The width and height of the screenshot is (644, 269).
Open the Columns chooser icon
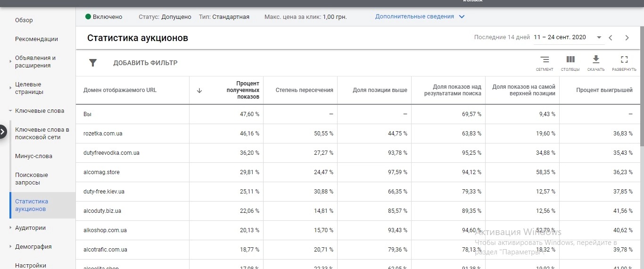570,60
